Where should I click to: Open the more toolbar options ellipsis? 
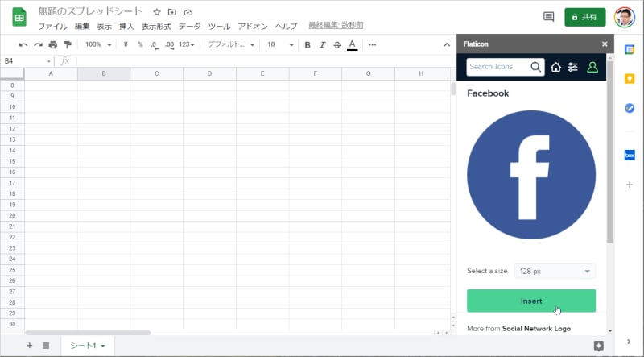[373, 45]
